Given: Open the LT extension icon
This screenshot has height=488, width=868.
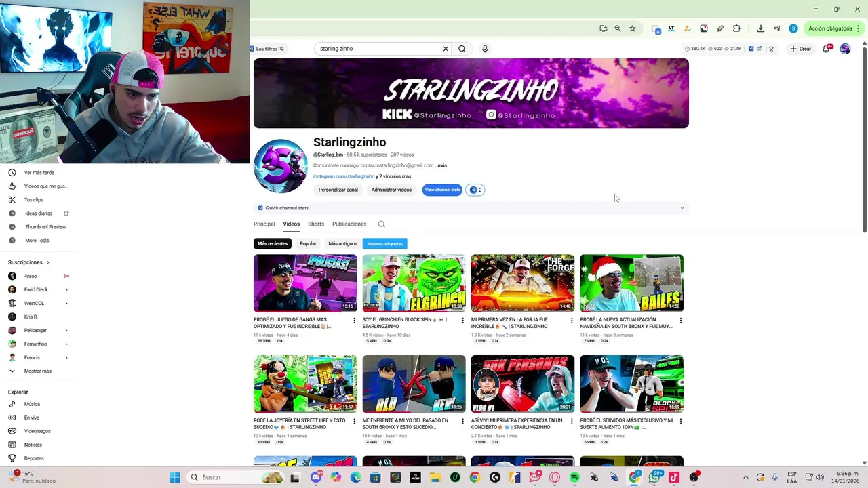Looking at the screenshot, I should [671, 28].
